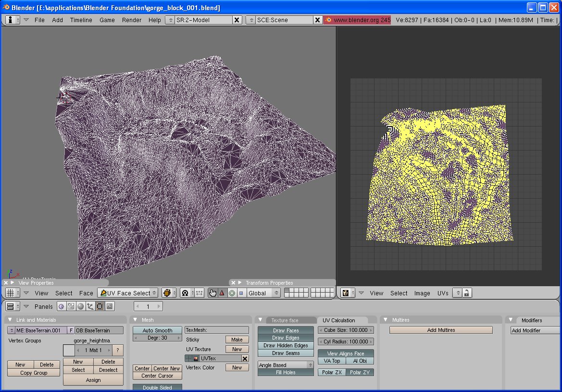The image size is (562, 392).
Task: Toggle the Draw Seams button
Action: coord(286,353)
